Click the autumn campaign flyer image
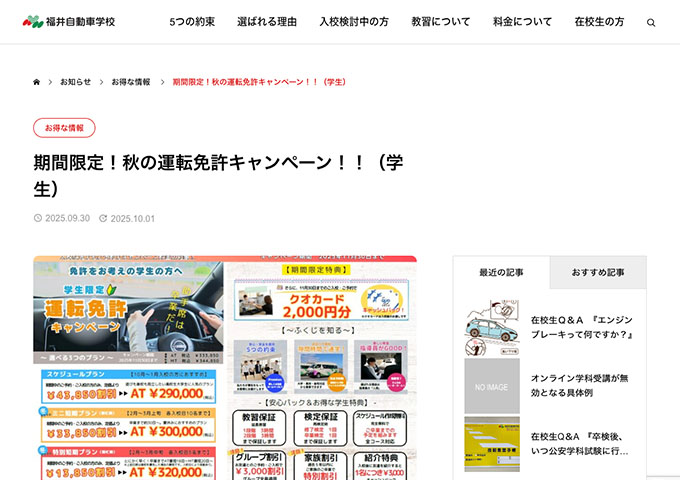This screenshot has height=480, width=680. pyautogui.click(x=225, y=367)
